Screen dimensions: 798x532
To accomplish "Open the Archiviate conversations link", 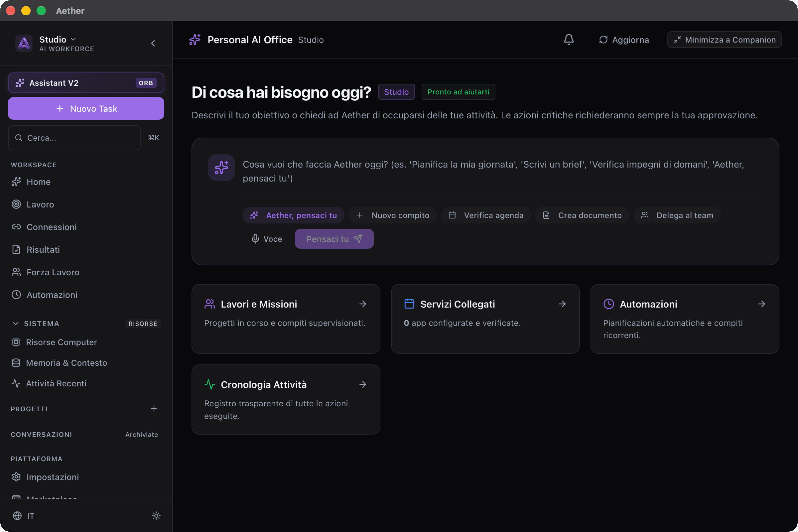I will tap(142, 435).
